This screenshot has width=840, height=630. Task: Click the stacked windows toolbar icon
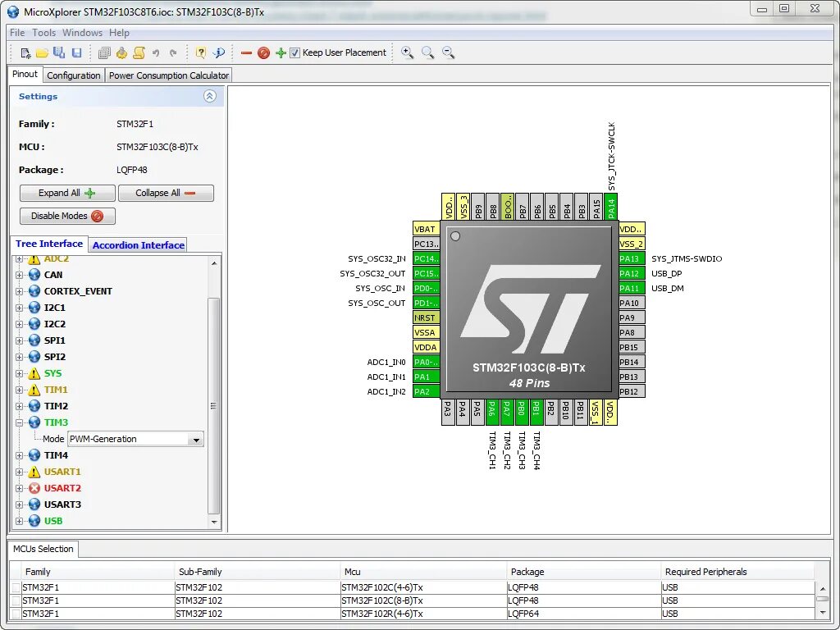pos(104,53)
